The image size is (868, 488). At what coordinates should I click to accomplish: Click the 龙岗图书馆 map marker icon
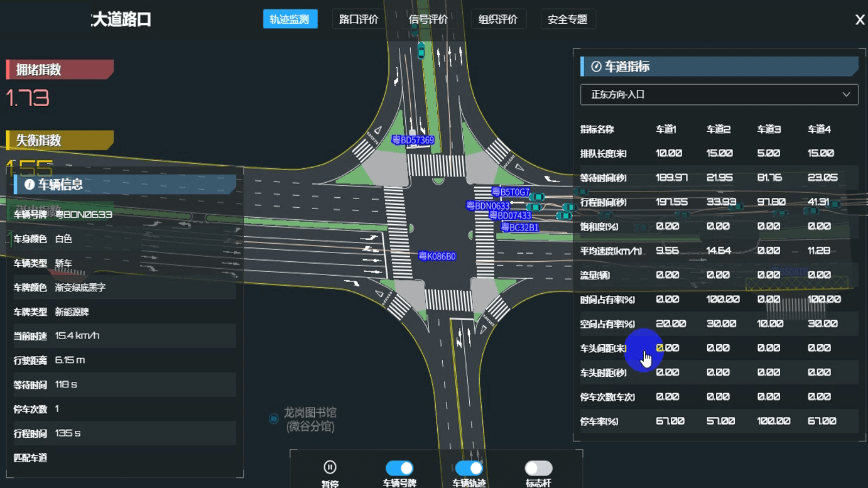coord(274,419)
